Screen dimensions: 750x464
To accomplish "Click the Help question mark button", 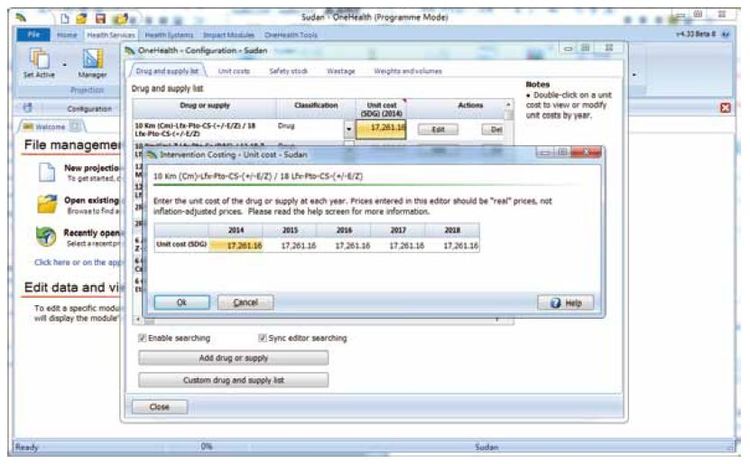I will pos(565,302).
